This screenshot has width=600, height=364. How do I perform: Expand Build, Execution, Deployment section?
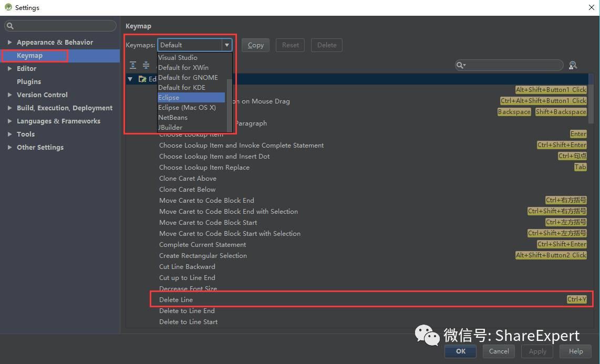9,108
